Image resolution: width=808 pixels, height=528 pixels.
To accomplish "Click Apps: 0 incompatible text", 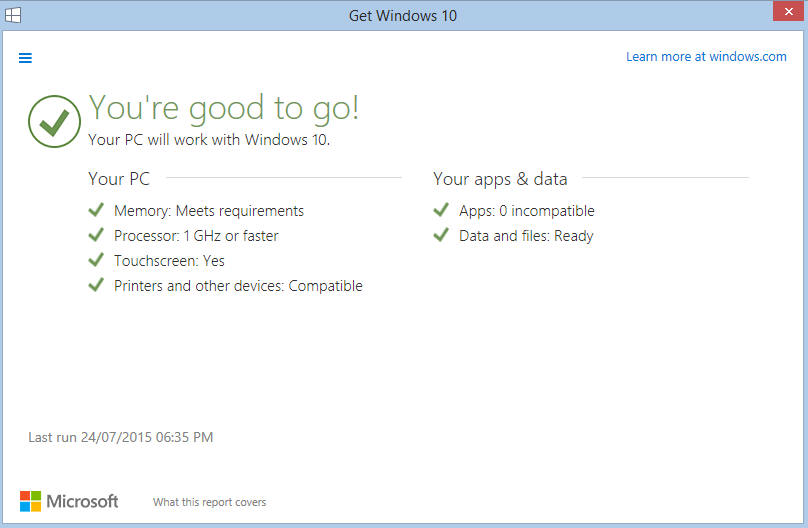I will coord(526,211).
